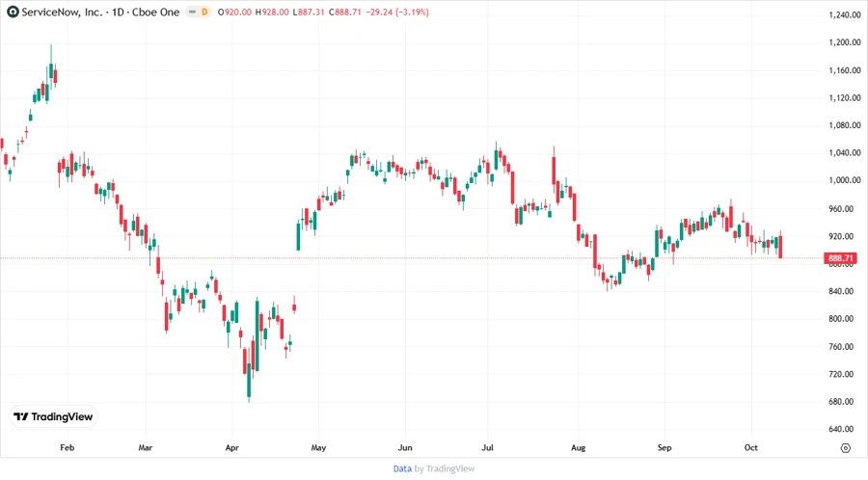
Task: Open the TradingView logo at bottom left
Action: point(53,416)
